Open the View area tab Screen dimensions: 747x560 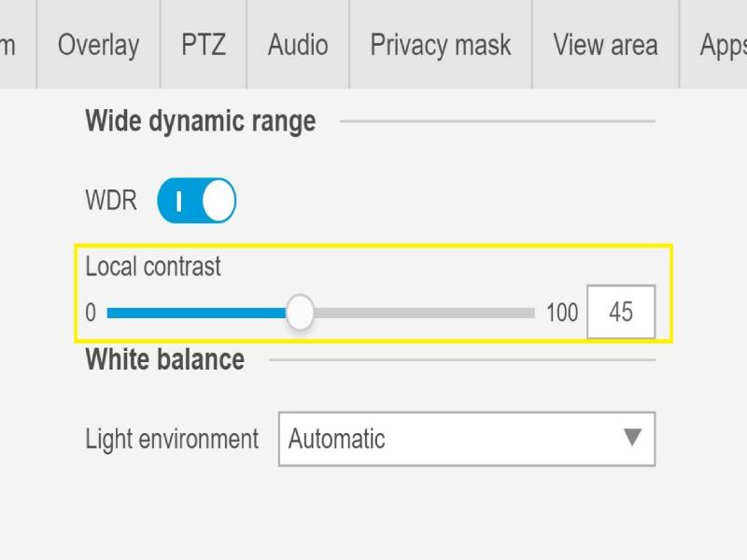[605, 45]
